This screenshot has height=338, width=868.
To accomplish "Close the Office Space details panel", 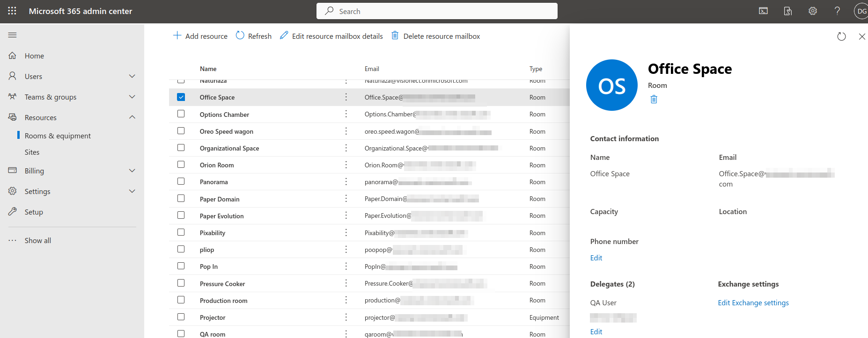I will pyautogui.click(x=862, y=36).
